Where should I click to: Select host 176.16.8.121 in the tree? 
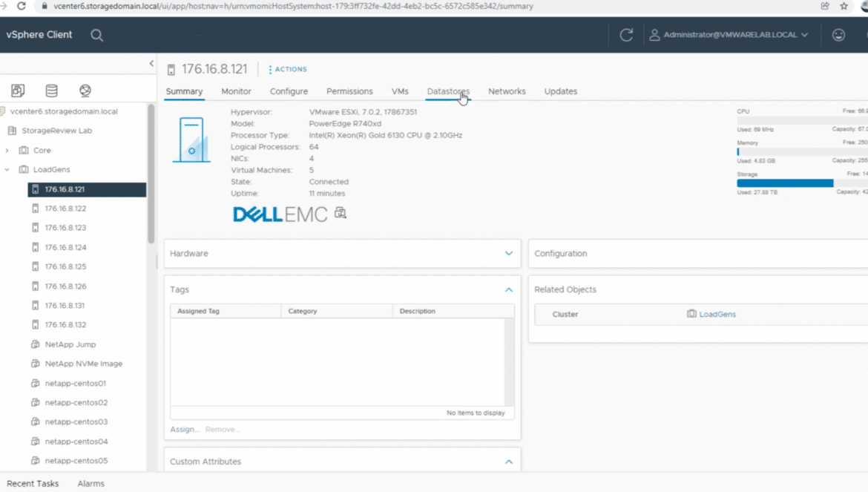click(x=87, y=189)
